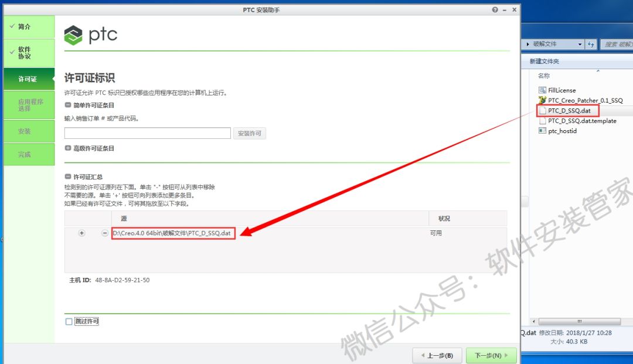Enable the 跳过许可 checkbox
The height and width of the screenshot is (364, 633).
pyautogui.click(x=69, y=322)
